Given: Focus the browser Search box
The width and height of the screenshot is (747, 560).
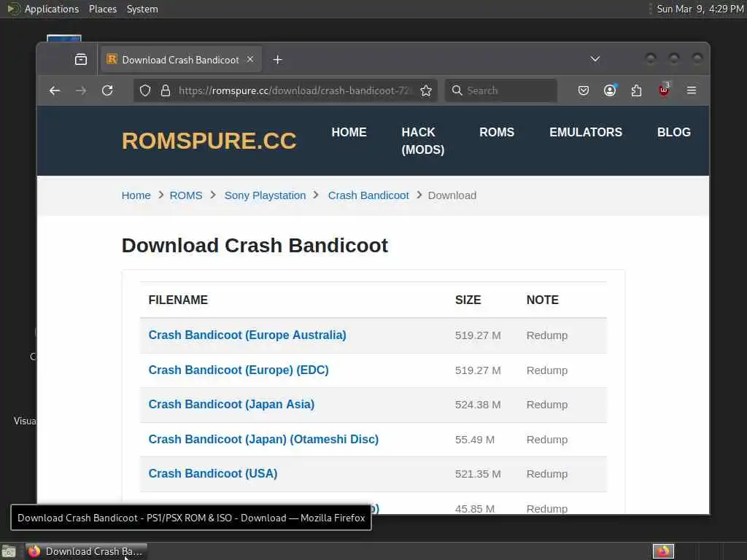Looking at the screenshot, I should (501, 90).
